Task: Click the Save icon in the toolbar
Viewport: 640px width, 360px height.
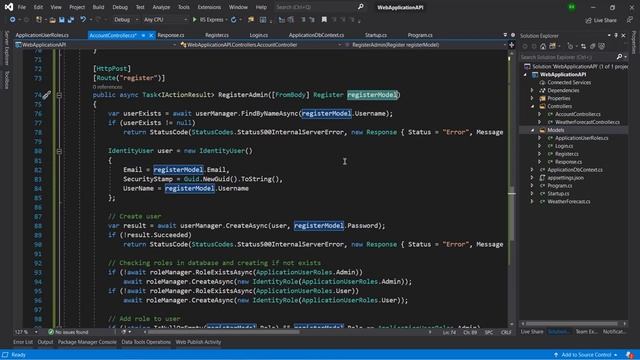Action: coord(62,20)
